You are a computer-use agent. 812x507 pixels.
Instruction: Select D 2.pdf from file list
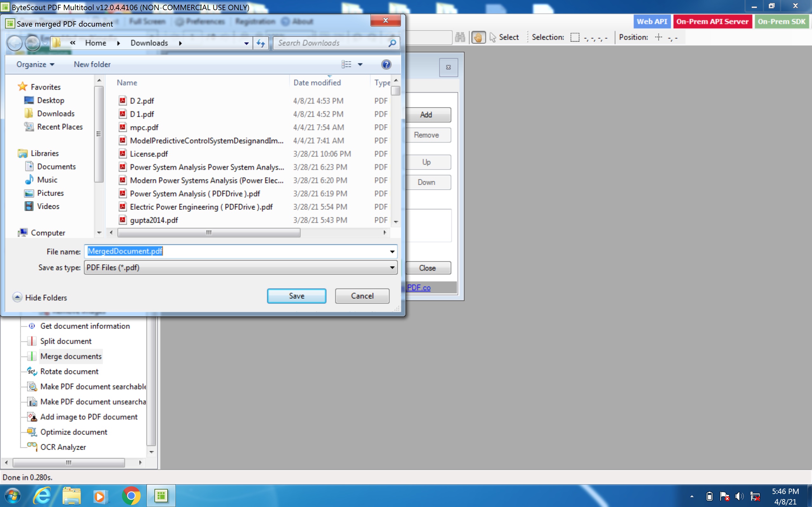click(143, 100)
